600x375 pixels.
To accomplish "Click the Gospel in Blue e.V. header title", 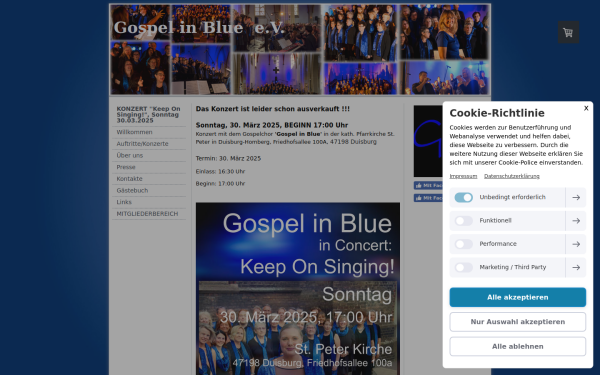I will pos(199,28).
